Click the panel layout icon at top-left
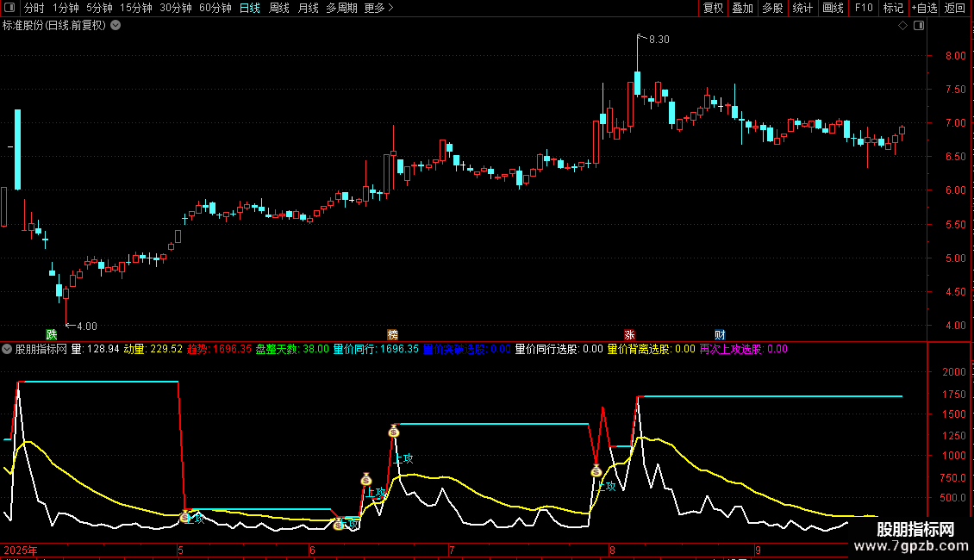 pos(9,8)
